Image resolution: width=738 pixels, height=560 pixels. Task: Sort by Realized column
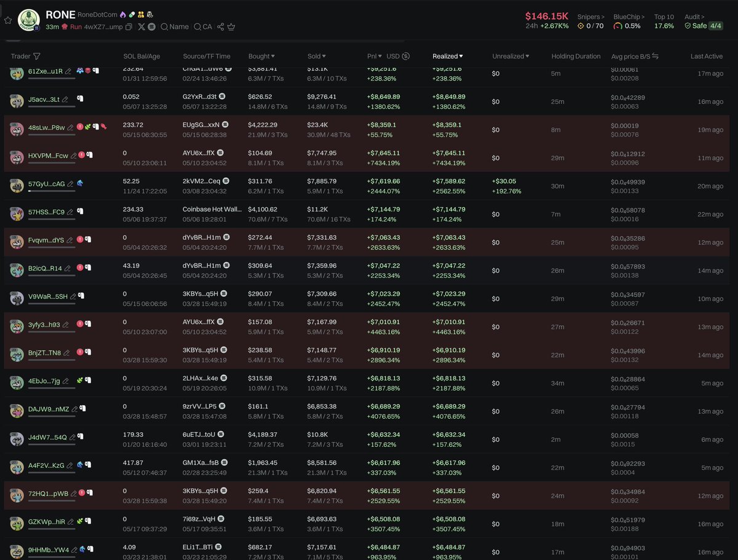click(448, 56)
